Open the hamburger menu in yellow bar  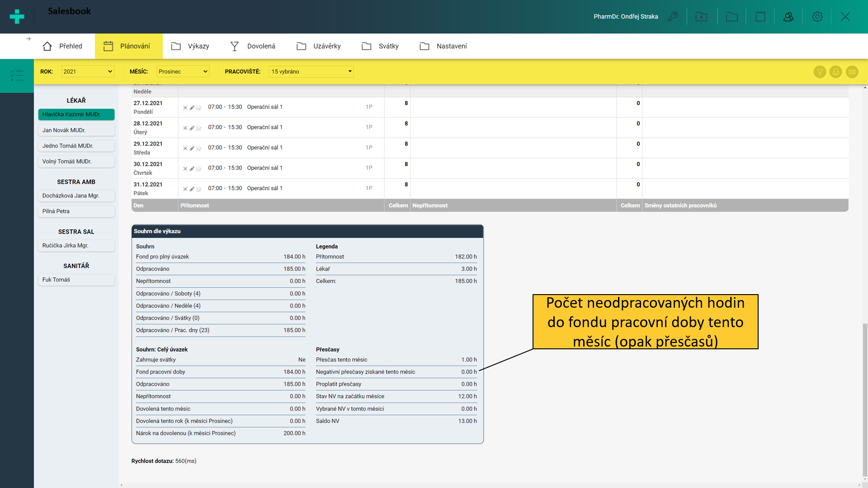pos(852,72)
